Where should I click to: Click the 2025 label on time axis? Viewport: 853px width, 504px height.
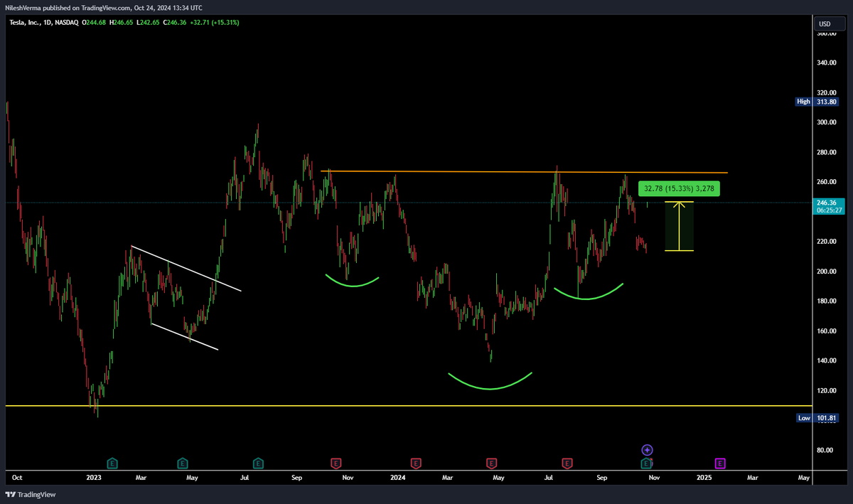[704, 478]
